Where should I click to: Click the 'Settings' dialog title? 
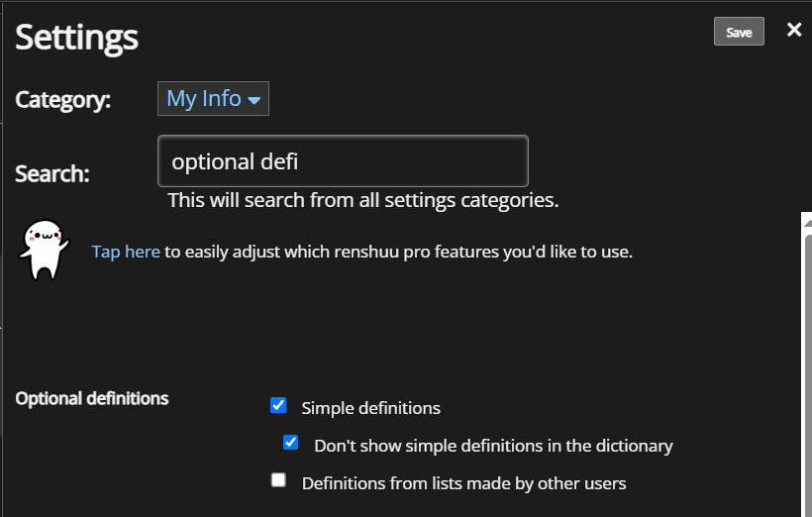coord(76,38)
